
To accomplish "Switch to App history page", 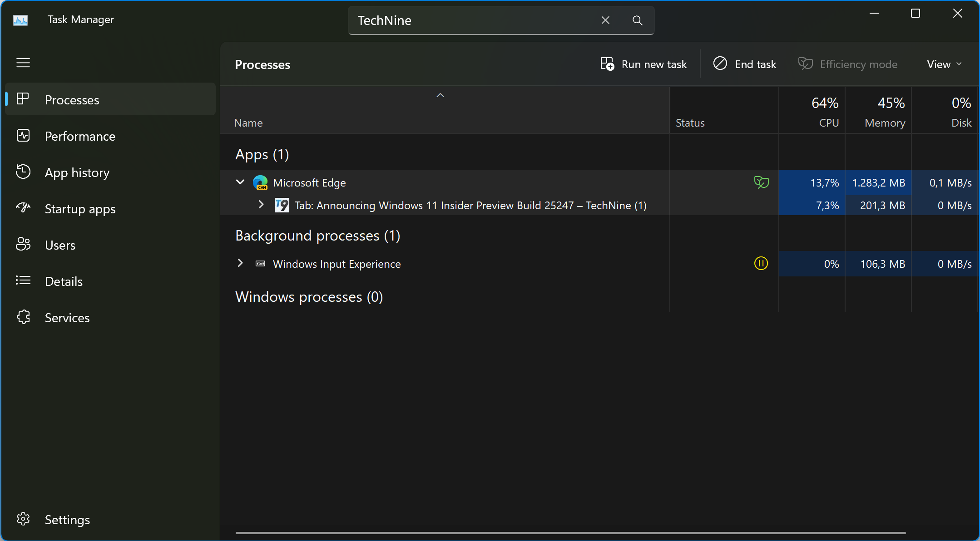I will pos(77,172).
